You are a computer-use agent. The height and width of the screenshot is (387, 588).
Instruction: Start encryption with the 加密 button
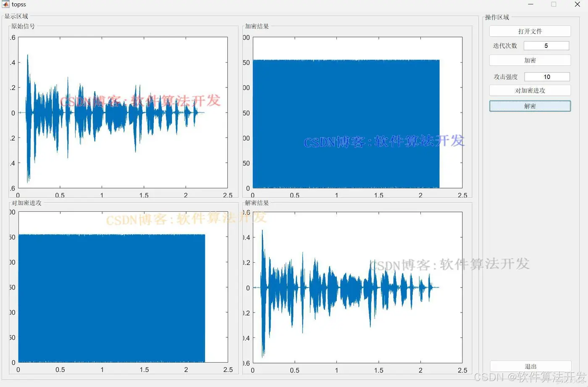coord(530,60)
